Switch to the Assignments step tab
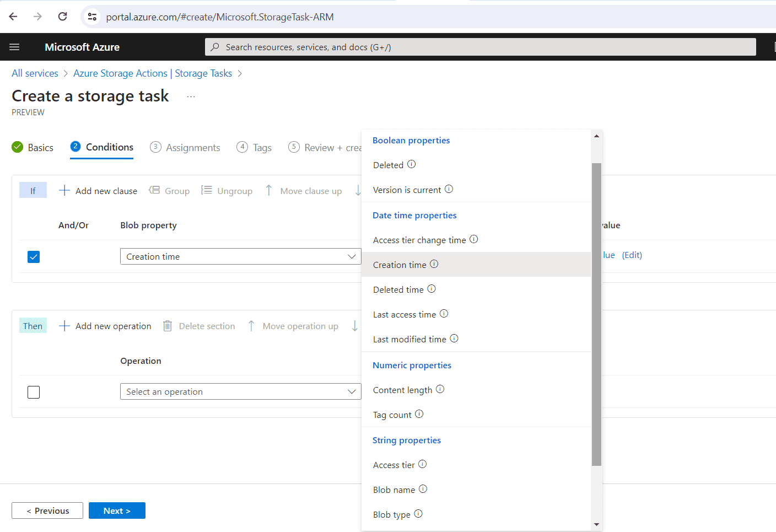This screenshot has width=776, height=532. click(x=185, y=147)
